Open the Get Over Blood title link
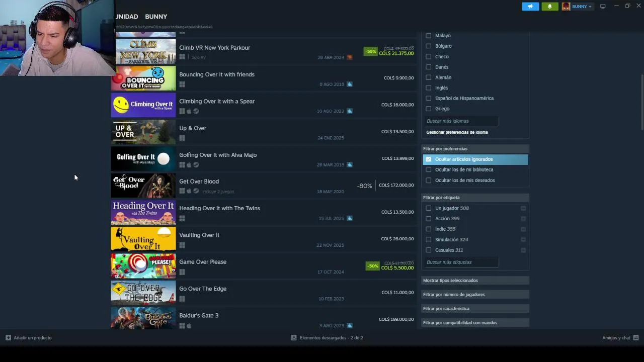Viewport: 644px width, 362px height. [199, 182]
